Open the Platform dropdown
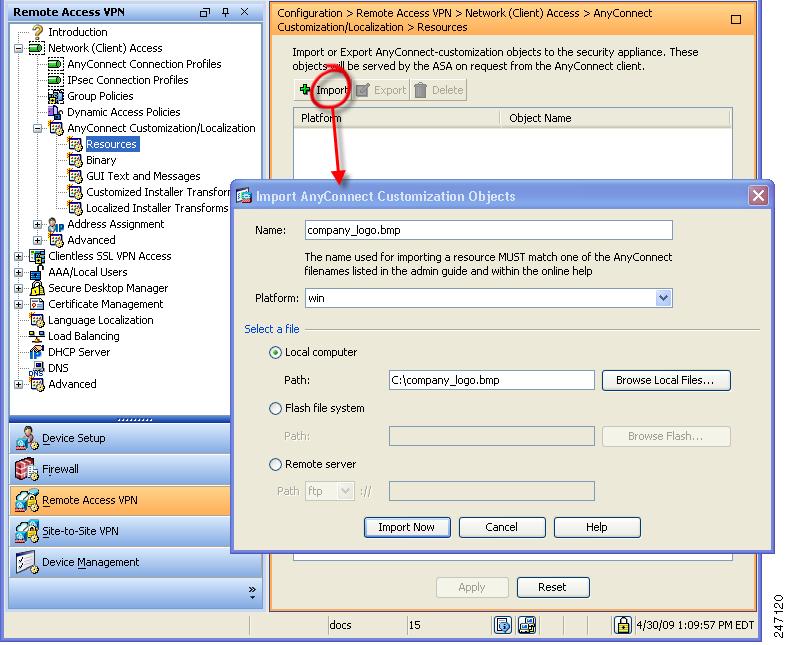This screenshot has width=793, height=645. pos(664,298)
